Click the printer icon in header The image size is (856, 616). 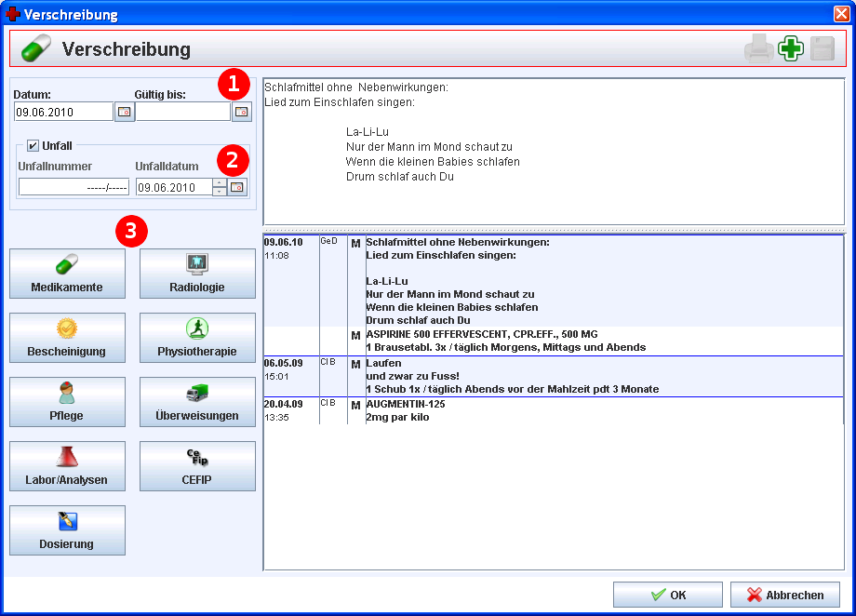tap(758, 49)
